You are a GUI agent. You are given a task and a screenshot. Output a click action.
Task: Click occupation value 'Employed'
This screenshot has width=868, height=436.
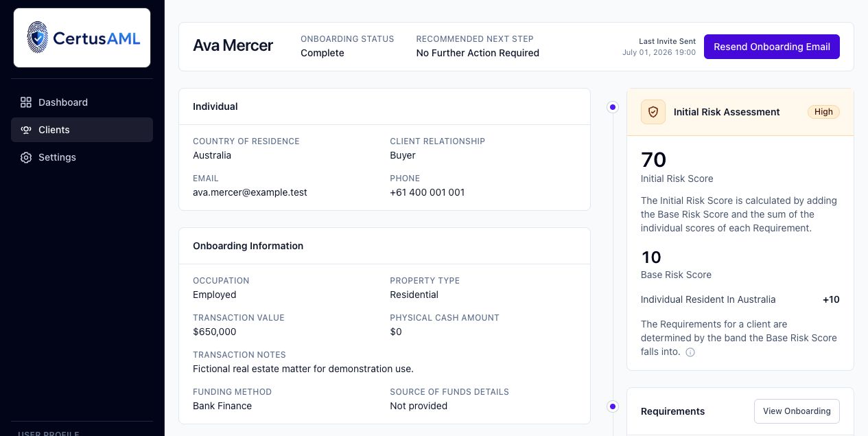[214, 295]
